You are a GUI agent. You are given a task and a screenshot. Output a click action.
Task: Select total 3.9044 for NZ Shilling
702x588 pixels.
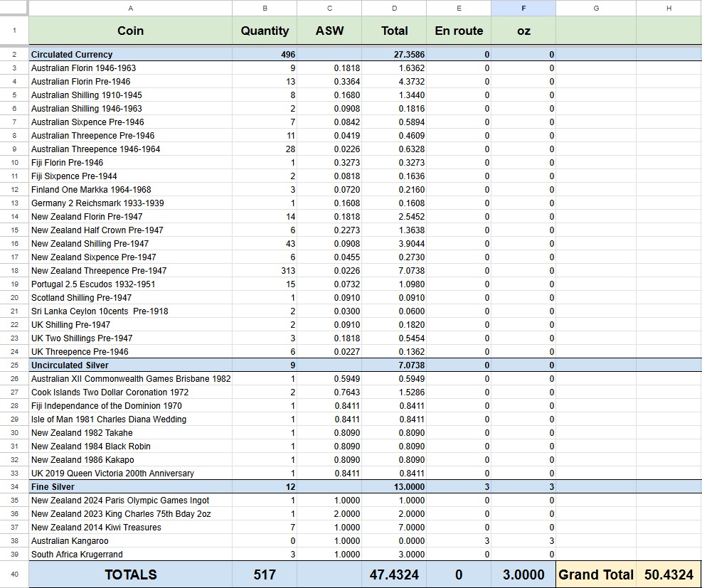point(394,243)
